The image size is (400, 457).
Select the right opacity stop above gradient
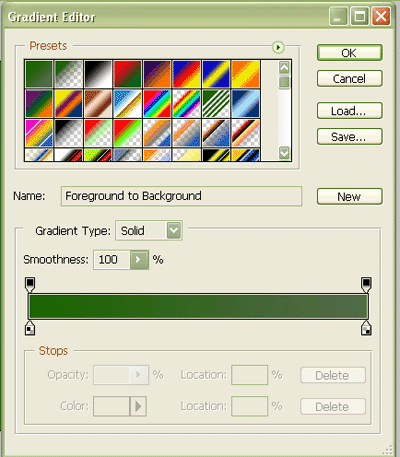point(366,284)
